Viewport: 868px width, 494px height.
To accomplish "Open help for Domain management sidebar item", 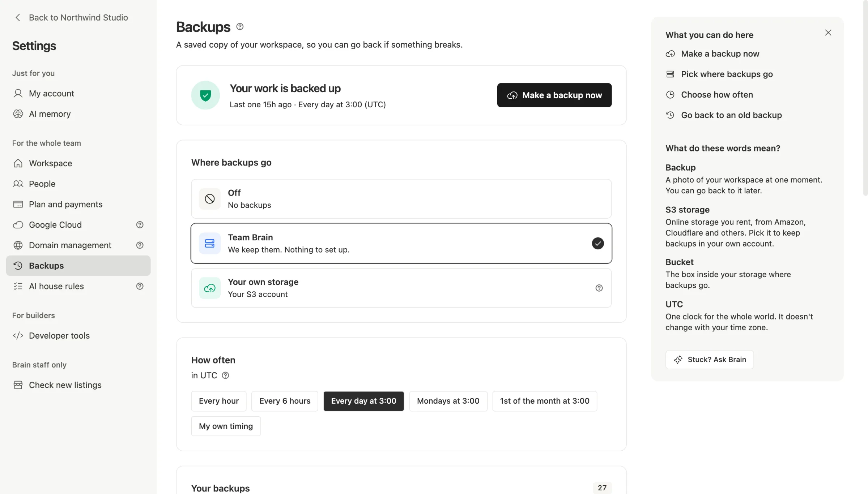I will (x=140, y=245).
